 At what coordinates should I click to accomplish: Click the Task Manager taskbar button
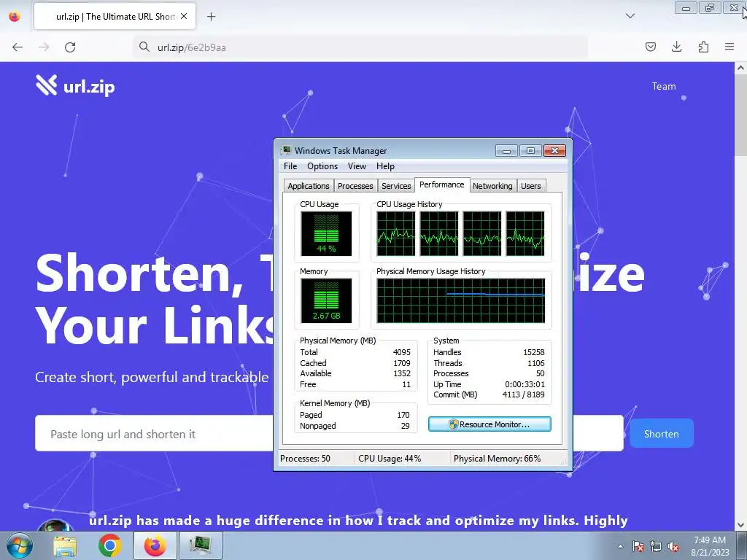tap(200, 545)
